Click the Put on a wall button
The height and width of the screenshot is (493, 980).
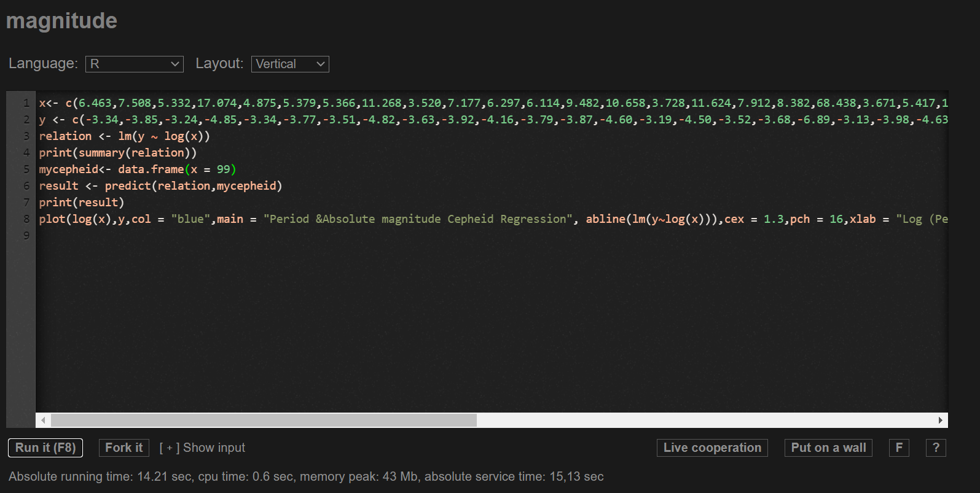(828, 448)
